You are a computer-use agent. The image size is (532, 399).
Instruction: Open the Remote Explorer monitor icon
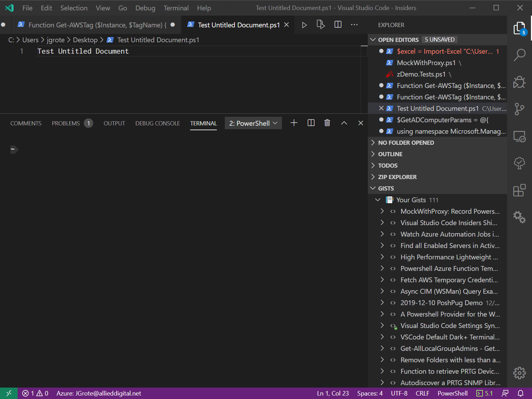click(519, 136)
